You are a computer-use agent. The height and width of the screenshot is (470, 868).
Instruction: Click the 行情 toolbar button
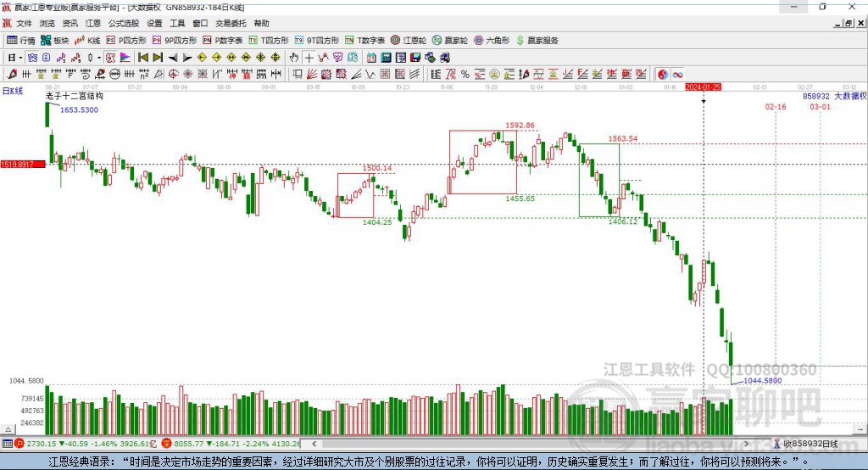21,41
